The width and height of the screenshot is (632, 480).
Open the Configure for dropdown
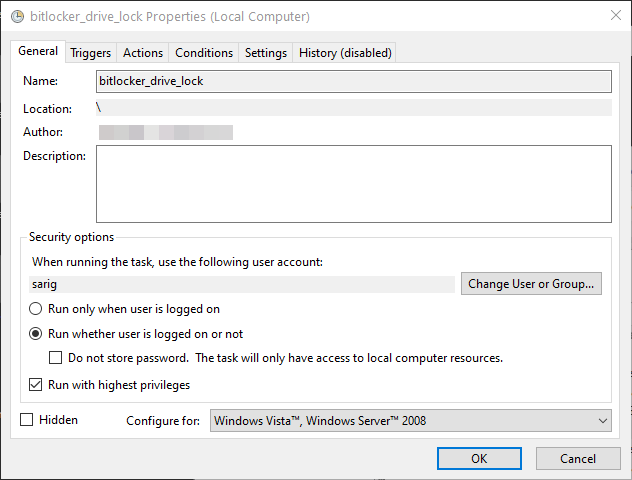coord(410,421)
